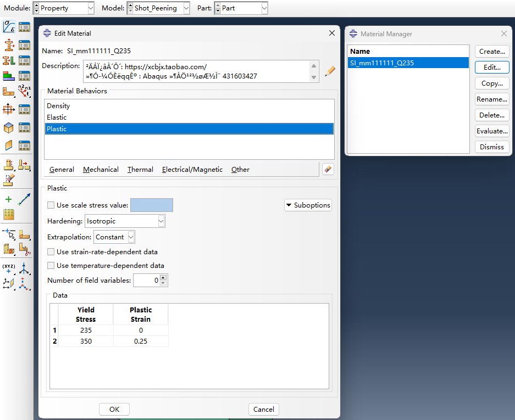Select the Create Stringer icon

coord(9,145)
